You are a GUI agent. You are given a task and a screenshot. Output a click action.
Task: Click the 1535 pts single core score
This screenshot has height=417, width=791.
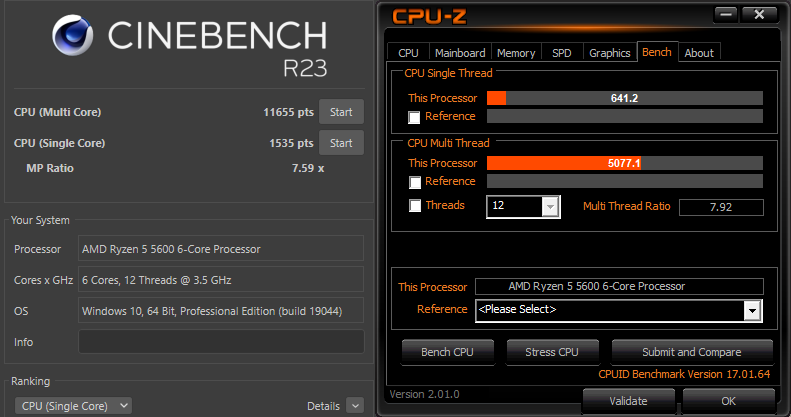click(291, 143)
